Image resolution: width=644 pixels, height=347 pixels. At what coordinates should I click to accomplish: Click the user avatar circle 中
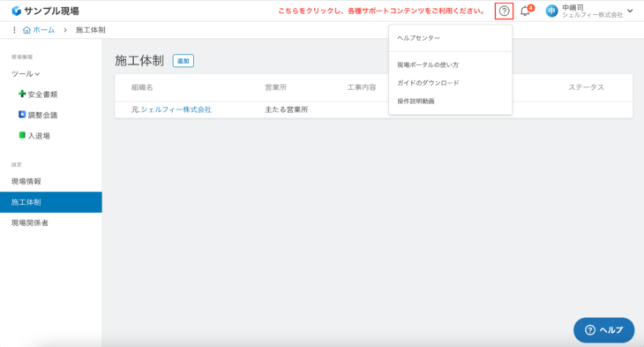[x=551, y=11]
